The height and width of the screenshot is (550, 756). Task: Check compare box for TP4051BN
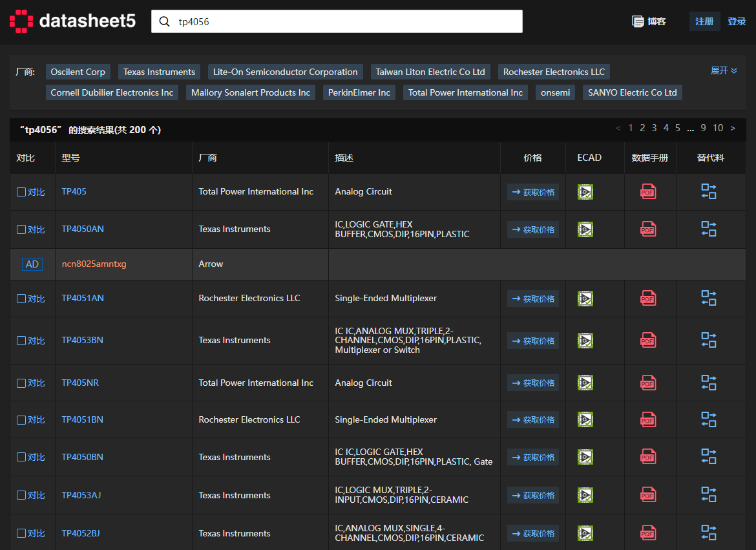pos(21,419)
